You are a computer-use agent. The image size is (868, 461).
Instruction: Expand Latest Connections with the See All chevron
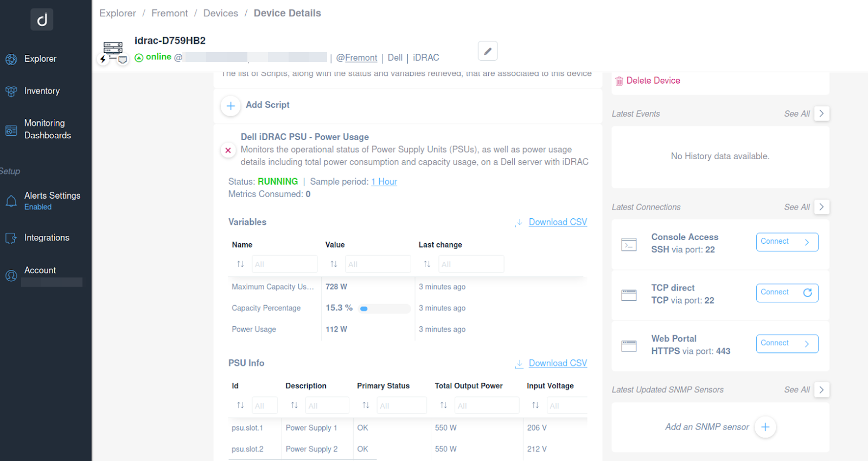821,207
